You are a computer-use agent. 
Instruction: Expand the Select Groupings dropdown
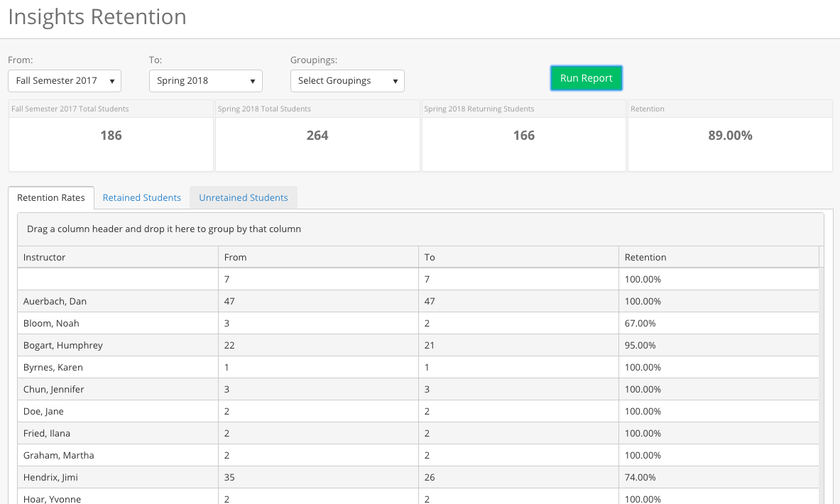(x=347, y=81)
